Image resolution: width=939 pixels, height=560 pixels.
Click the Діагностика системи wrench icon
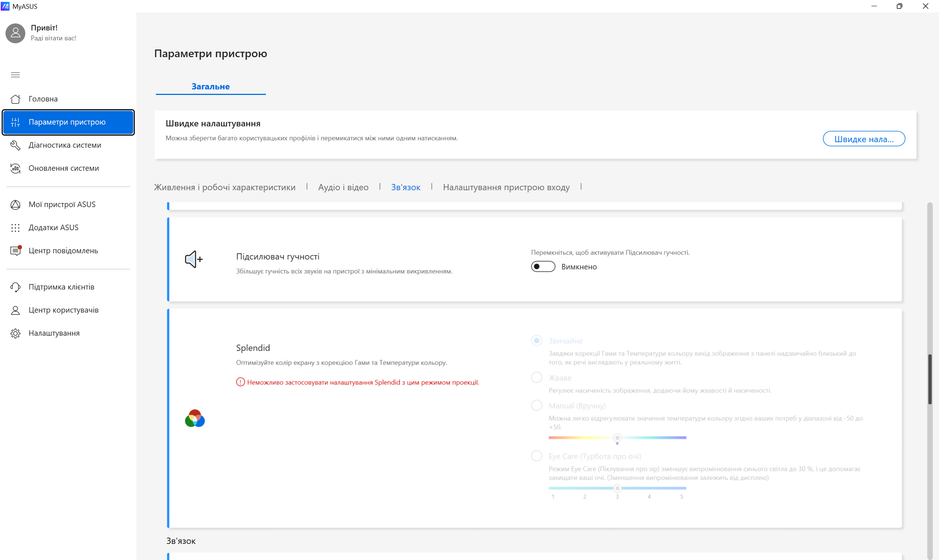point(15,145)
